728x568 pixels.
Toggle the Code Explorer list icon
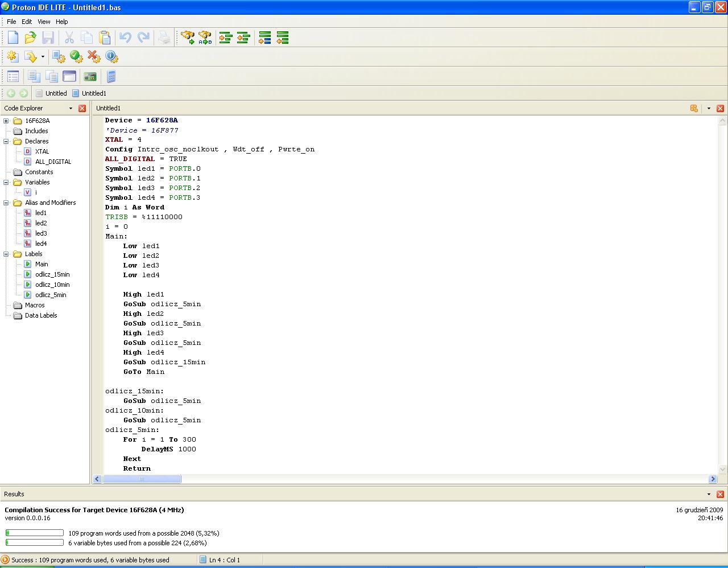(13, 76)
